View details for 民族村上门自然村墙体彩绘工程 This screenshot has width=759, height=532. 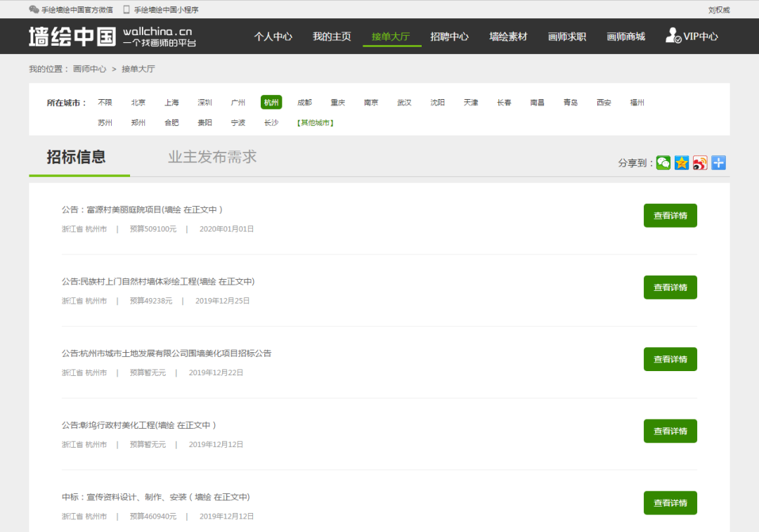tap(670, 287)
